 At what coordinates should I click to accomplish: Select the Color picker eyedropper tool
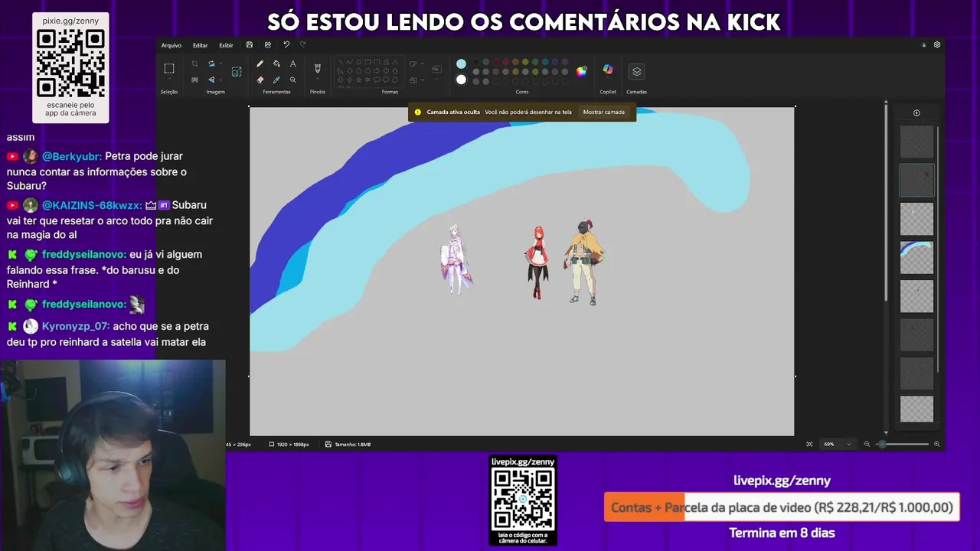point(276,80)
